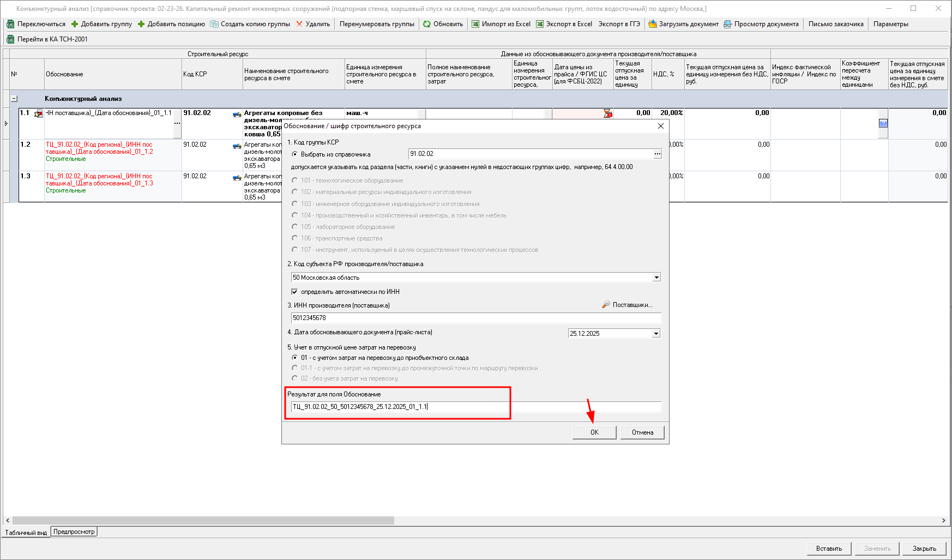Click the 'Загрузить документ' icon
The image size is (952, 560).
(x=652, y=24)
